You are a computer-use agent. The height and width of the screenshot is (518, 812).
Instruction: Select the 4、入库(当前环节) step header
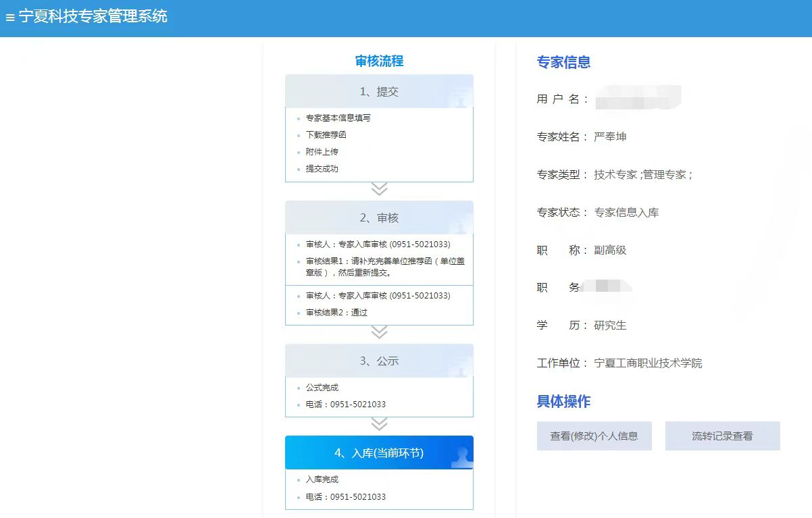coord(378,452)
